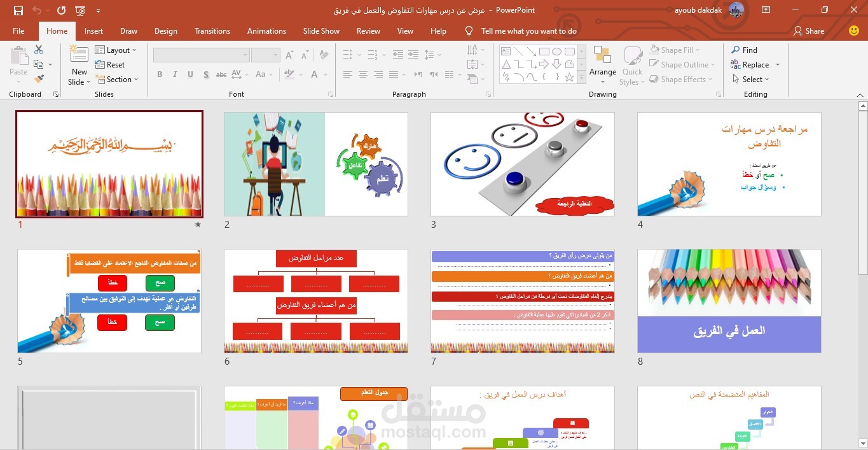This screenshot has width=868, height=450.
Task: Click the Cut scissors icon
Action: [39, 50]
